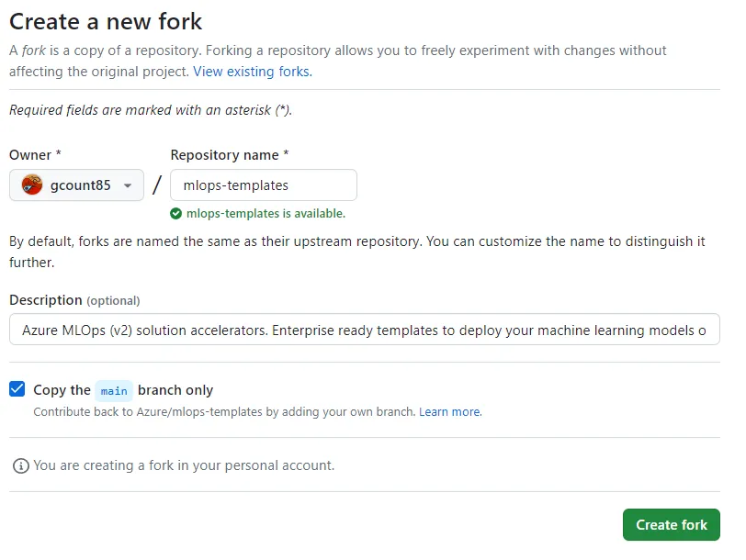Click the gcount85 avatar icon
Viewport: 746px width, 560px height.
pos(32,185)
